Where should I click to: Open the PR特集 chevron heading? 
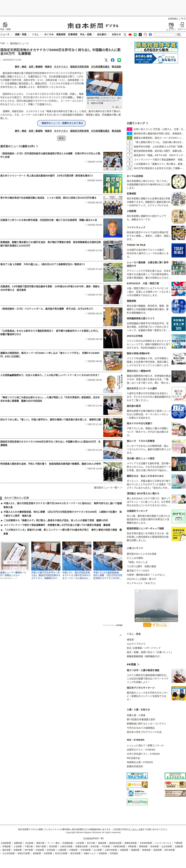pyautogui.click(x=133, y=664)
